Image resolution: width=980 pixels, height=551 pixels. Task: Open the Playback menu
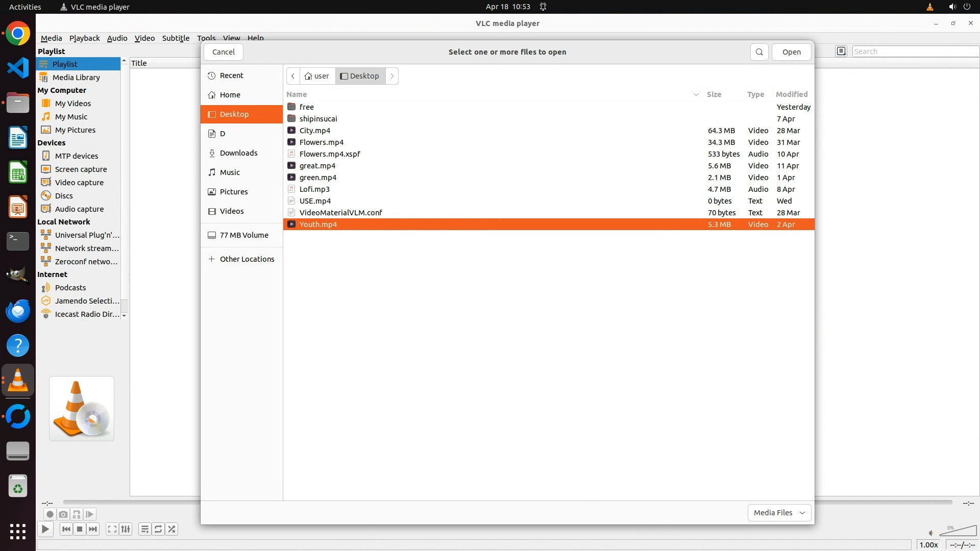click(84, 38)
